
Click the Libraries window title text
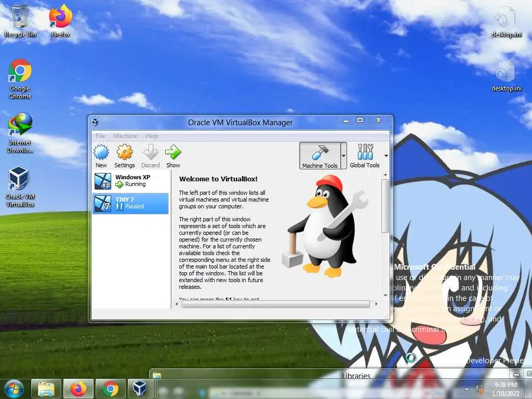pos(356,375)
